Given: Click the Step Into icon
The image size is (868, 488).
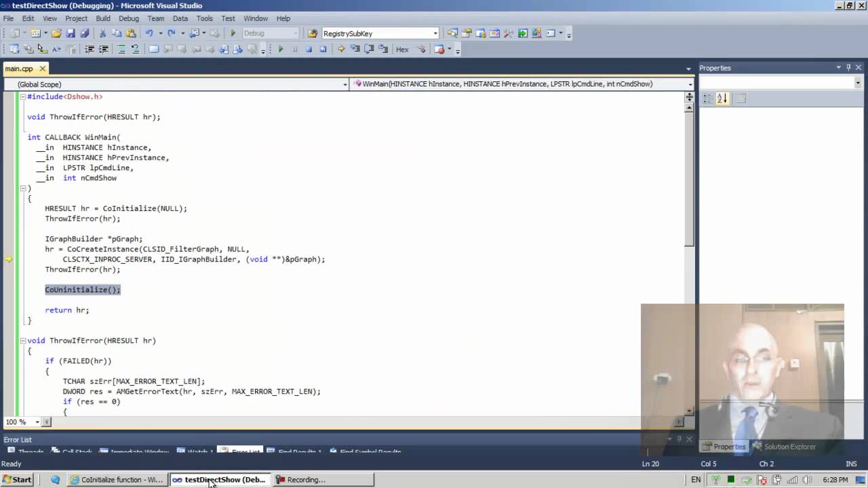Looking at the screenshot, I should pos(355,49).
